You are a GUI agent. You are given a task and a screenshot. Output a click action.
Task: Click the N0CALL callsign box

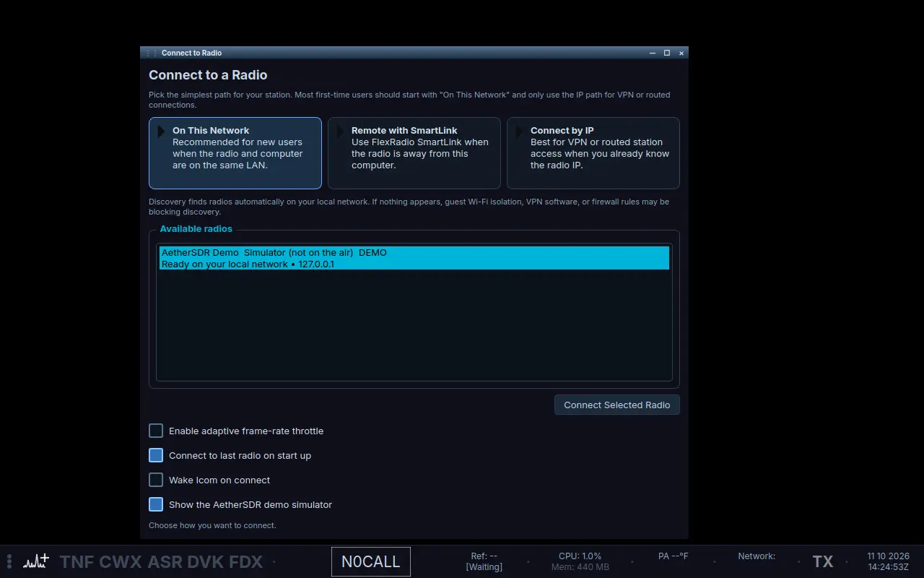tap(371, 561)
